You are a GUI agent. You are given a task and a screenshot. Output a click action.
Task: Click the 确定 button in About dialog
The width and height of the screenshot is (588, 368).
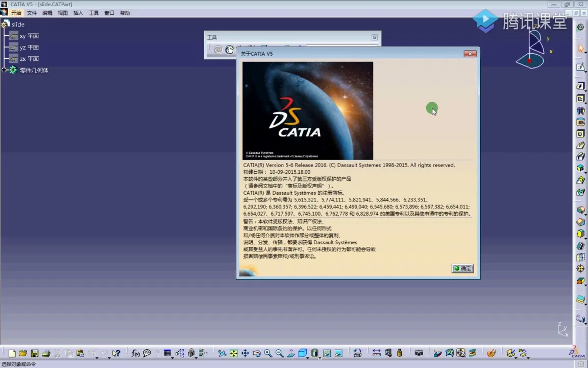(x=462, y=268)
